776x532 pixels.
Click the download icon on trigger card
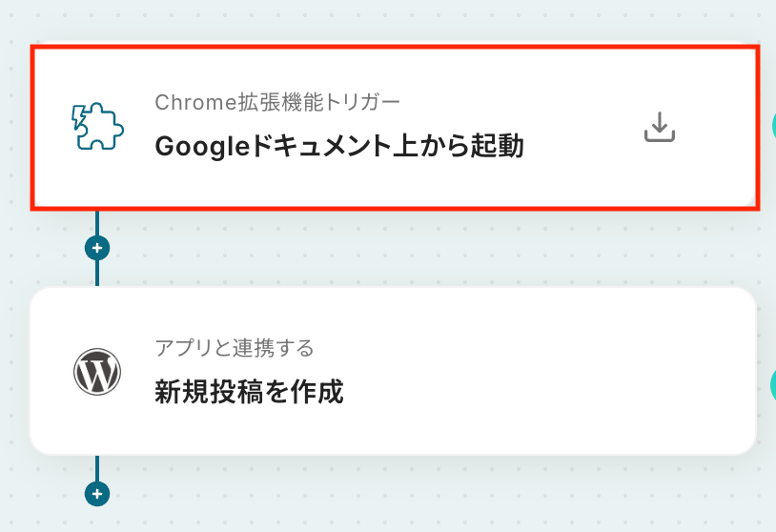tap(659, 127)
